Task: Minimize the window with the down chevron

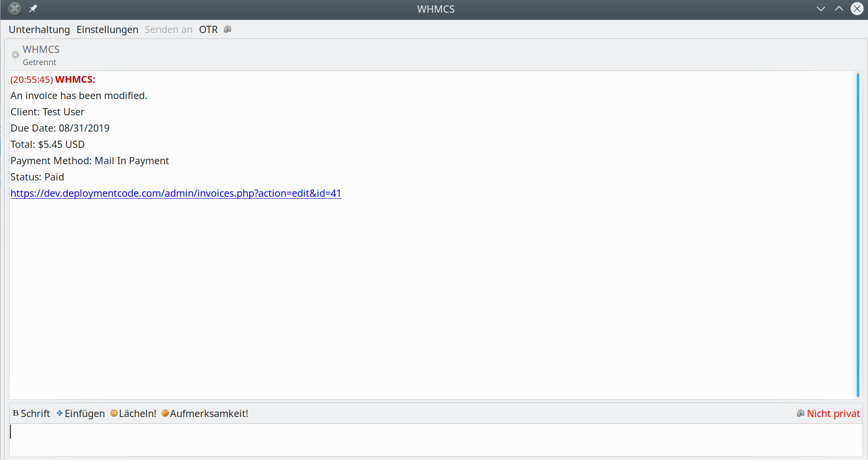Action: pyautogui.click(x=821, y=9)
